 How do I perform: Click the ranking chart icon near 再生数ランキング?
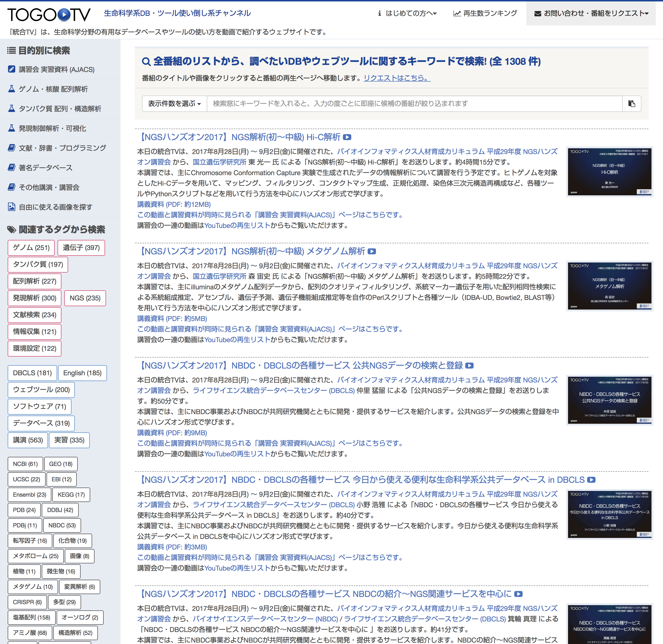click(x=457, y=13)
